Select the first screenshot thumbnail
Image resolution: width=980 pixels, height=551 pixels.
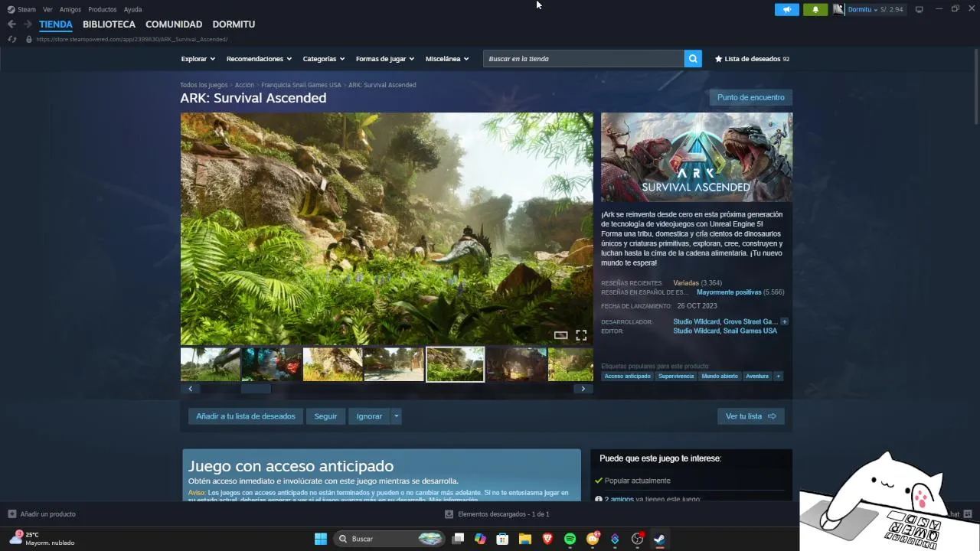(211, 364)
